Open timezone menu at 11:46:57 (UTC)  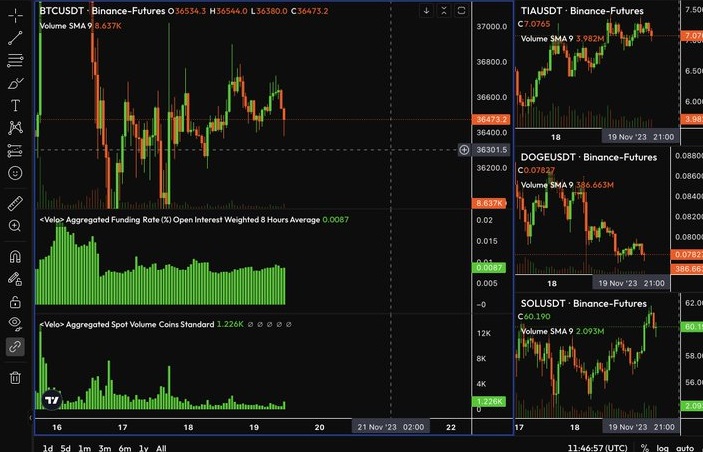pos(597,448)
